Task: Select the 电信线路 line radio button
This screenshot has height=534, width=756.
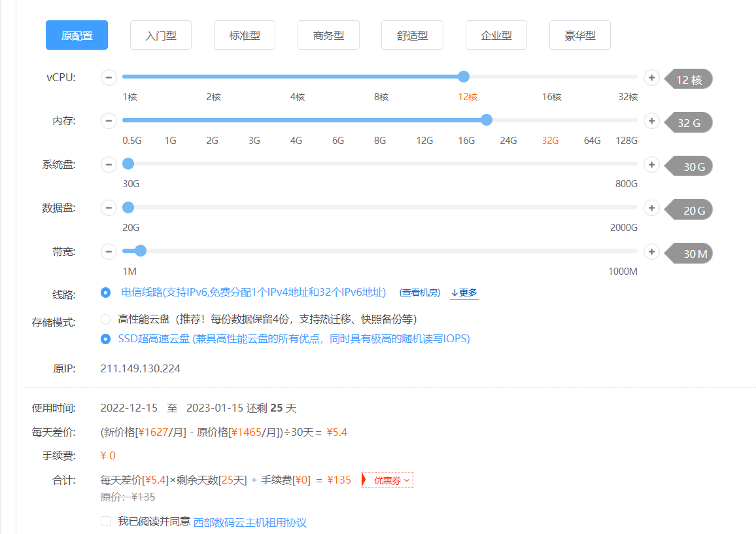Action: coord(106,293)
